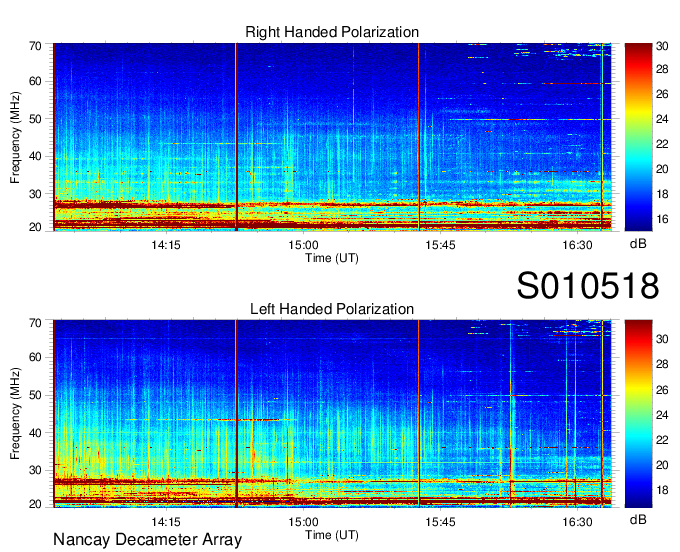Click the 60 frequency tick of the bottom plot

pos(35,357)
